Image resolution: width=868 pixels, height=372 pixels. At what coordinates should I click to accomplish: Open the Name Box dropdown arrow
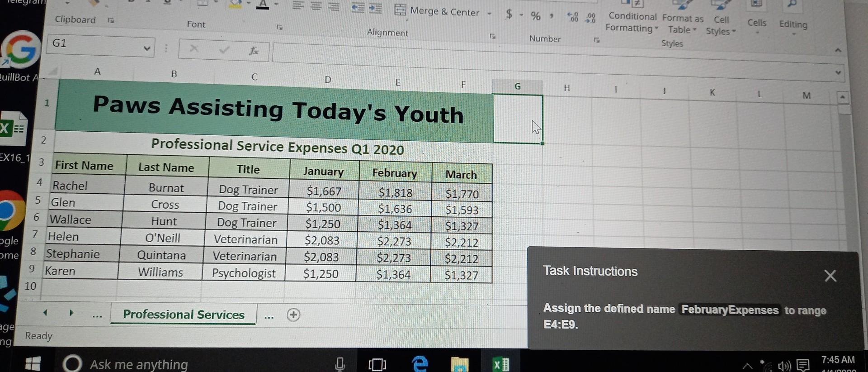point(146,48)
